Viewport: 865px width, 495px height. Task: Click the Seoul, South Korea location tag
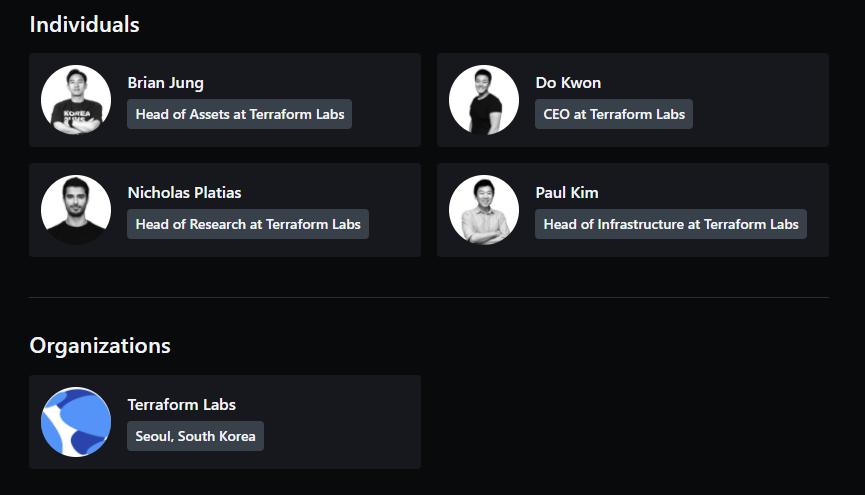point(195,436)
